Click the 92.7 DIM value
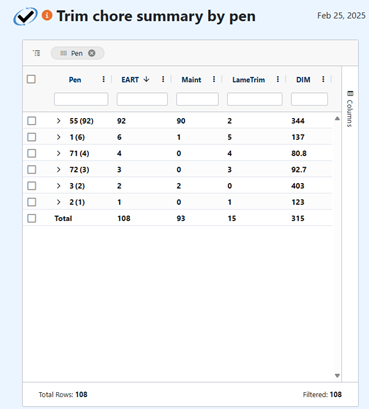The image size is (369, 409). click(x=299, y=170)
